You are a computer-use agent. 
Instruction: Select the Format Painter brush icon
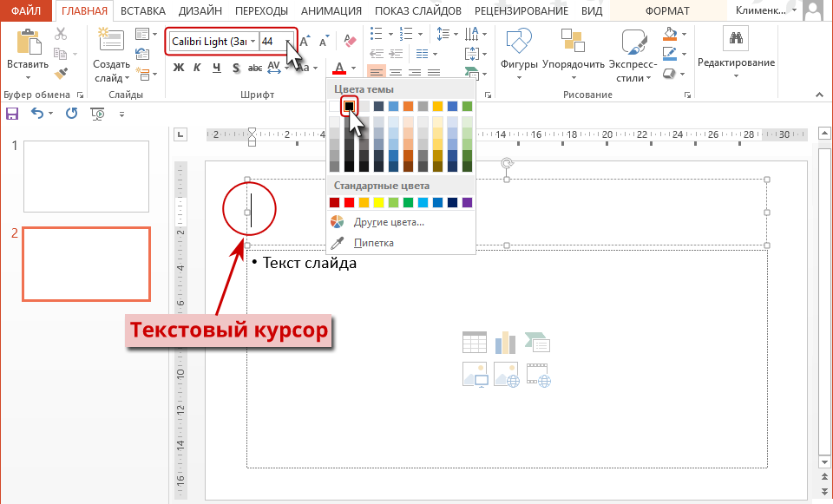click(x=61, y=73)
